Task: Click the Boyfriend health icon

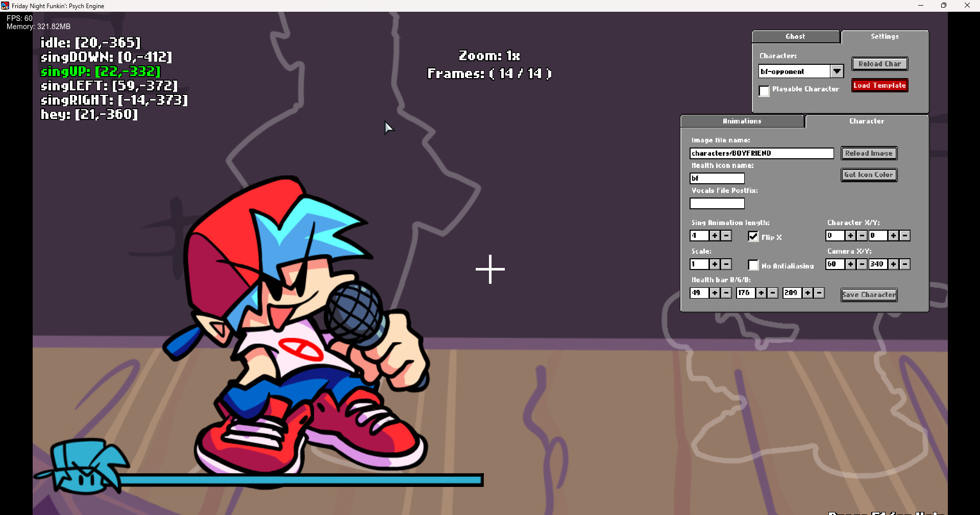Action: (x=83, y=467)
